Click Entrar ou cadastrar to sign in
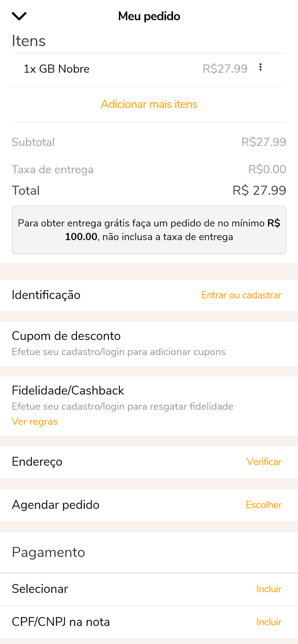This screenshot has height=644, width=298. coord(241,295)
